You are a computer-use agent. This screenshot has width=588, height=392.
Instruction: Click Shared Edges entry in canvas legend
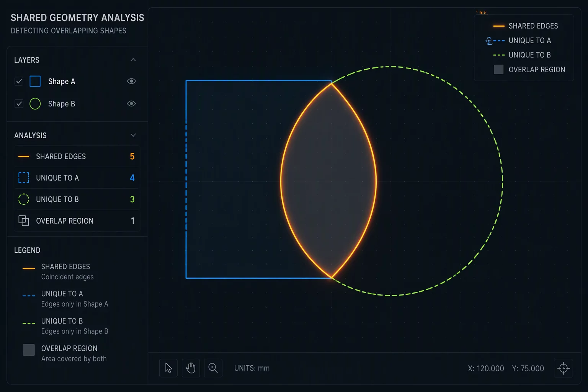pos(526,26)
